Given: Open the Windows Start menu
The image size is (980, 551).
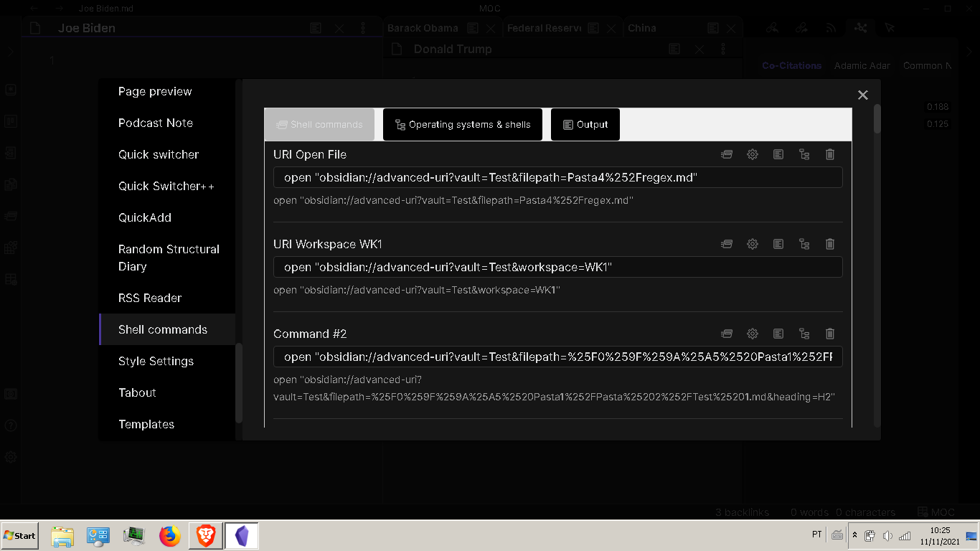Looking at the screenshot, I should click(x=19, y=536).
